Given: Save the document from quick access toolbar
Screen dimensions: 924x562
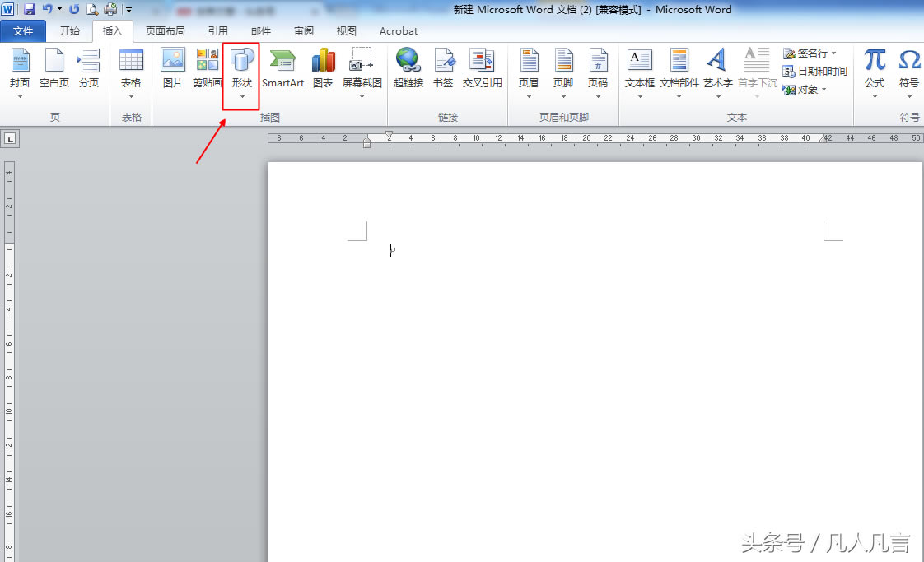Looking at the screenshot, I should tap(30, 10).
